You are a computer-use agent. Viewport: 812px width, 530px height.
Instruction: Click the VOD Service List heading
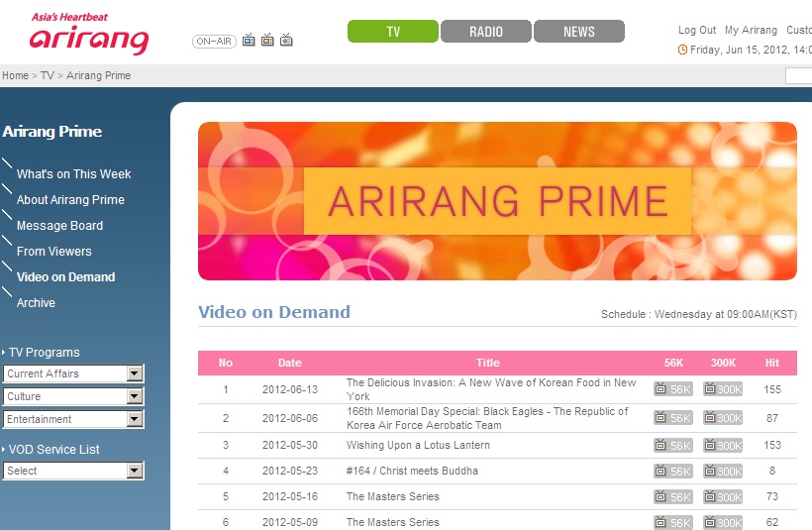[x=53, y=449]
